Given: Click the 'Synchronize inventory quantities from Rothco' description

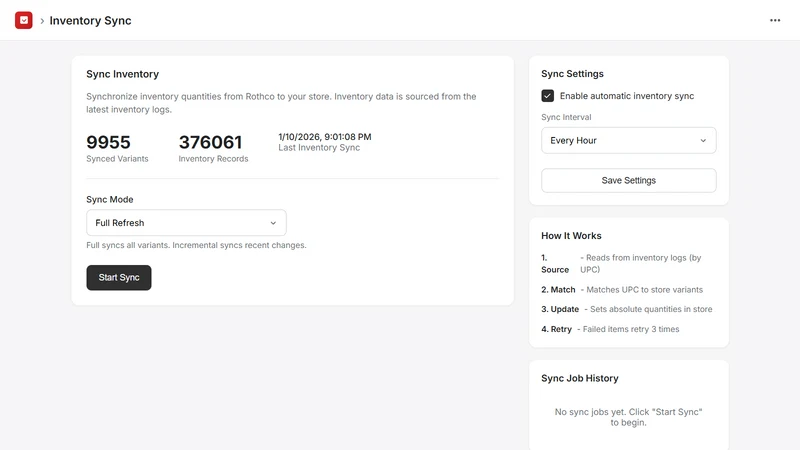Looking at the screenshot, I should [281, 103].
